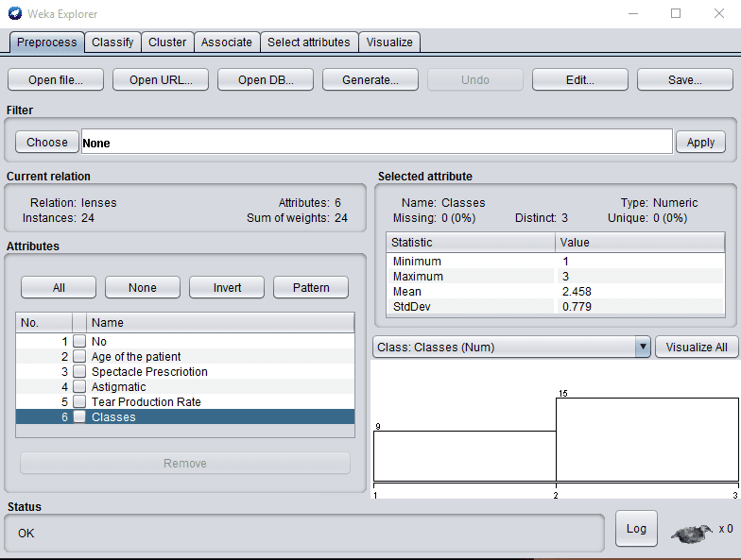Click the StdDev value 0.779
The image size is (741, 560).
[577, 306]
